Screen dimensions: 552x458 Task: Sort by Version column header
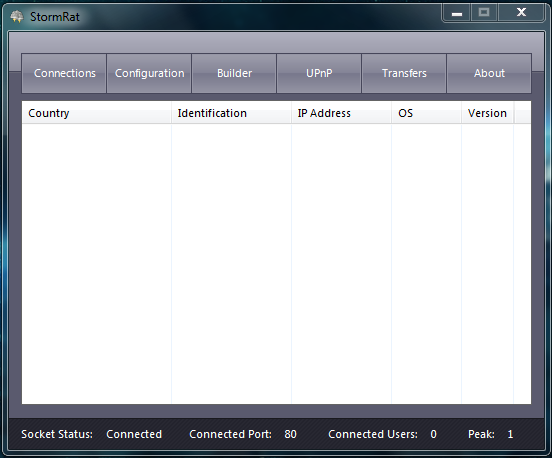tap(488, 113)
